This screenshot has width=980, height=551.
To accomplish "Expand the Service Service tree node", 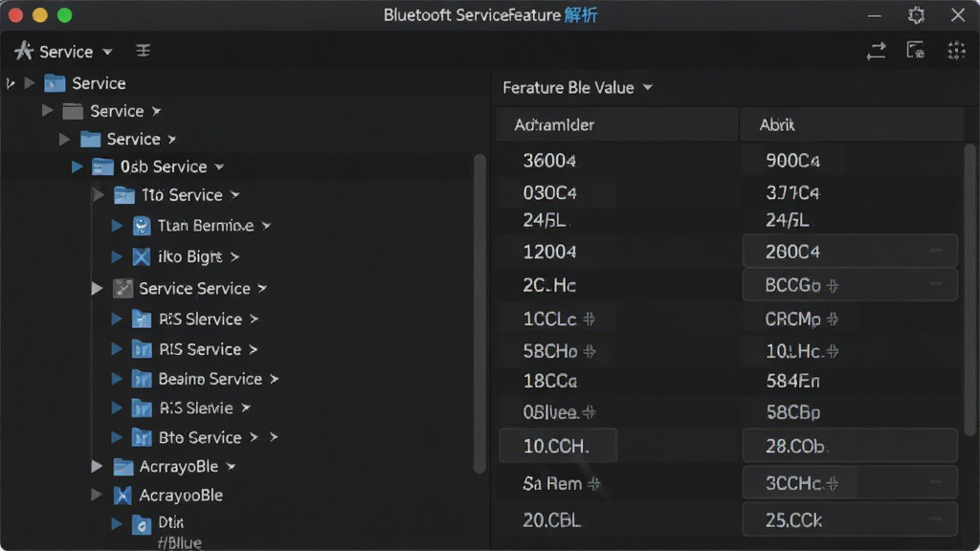I will (97, 288).
